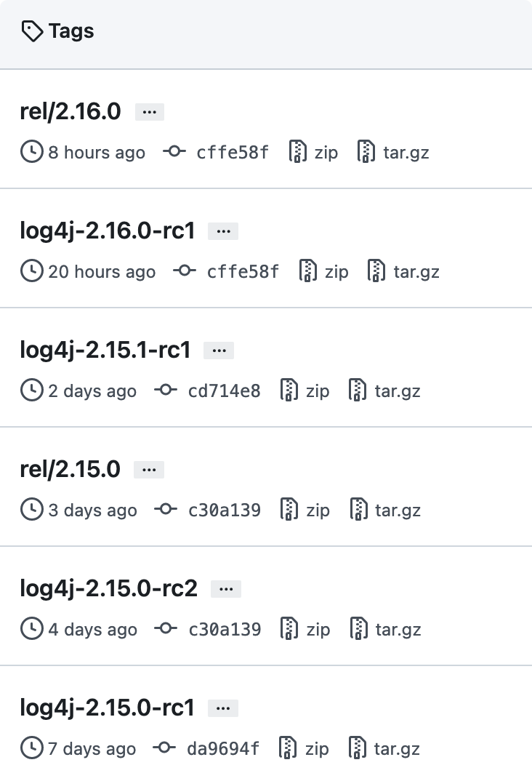The height and width of the screenshot is (781, 532).
Task: Open the rel/2.16.0 tag link
Action: (70, 111)
